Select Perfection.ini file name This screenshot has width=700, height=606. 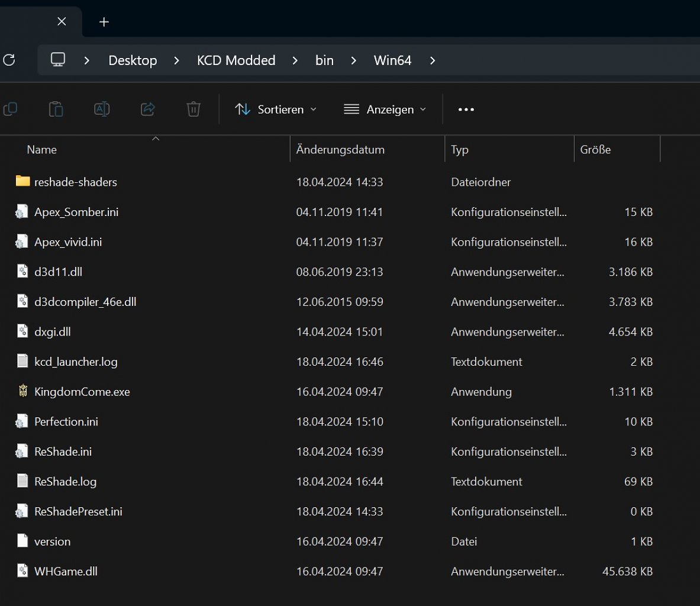coord(66,421)
